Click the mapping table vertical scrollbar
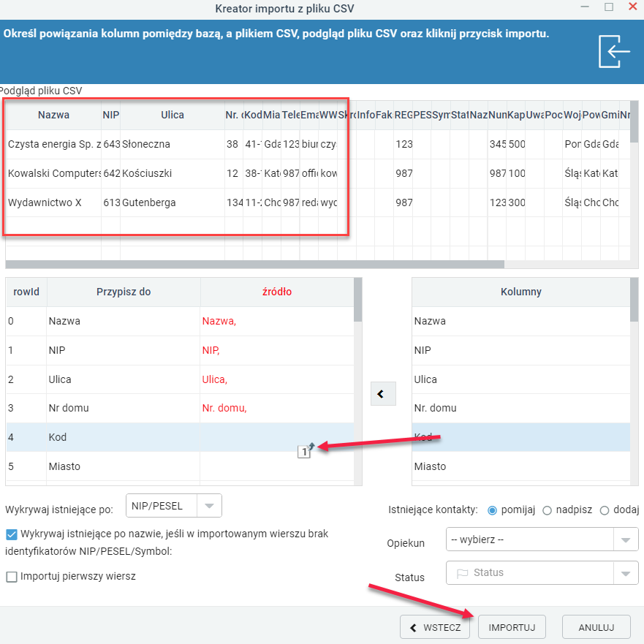This screenshot has height=644, width=644. 357,300
